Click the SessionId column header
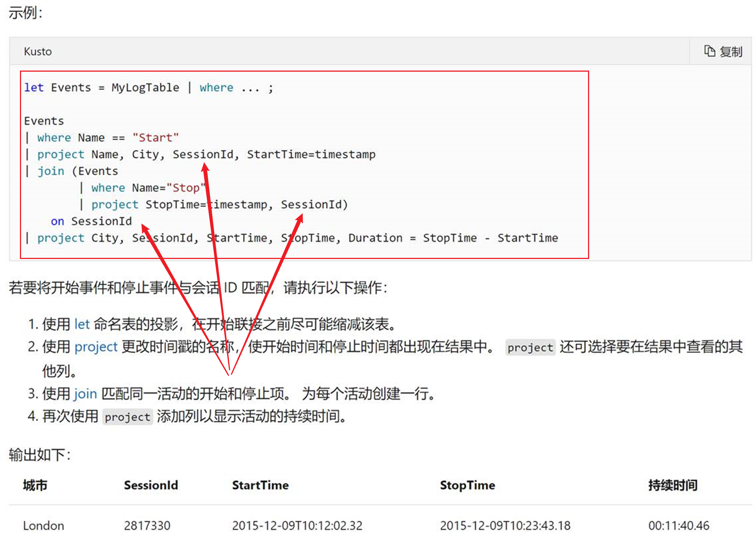756x539 pixels. [x=151, y=485]
